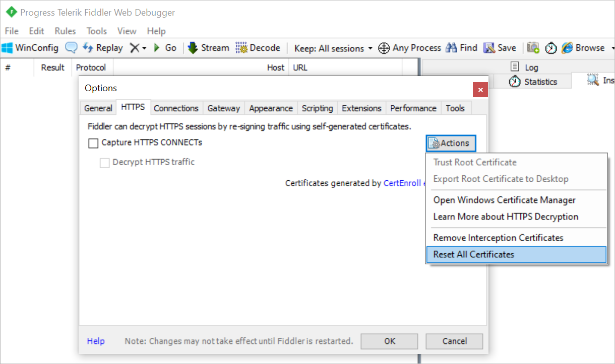The width and height of the screenshot is (615, 364).
Task: Click the timer stopwatch icon
Action: [551, 48]
